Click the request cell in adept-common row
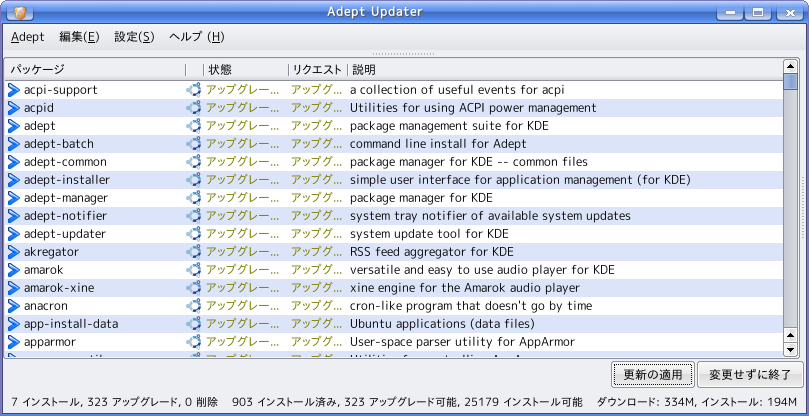The height and width of the screenshot is (416, 809). pyautogui.click(x=316, y=162)
